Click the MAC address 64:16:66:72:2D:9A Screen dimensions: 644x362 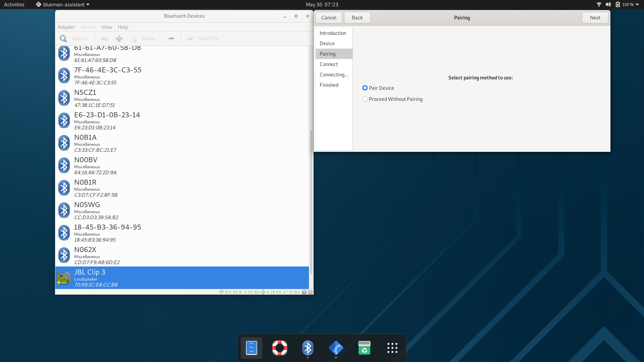95,173
